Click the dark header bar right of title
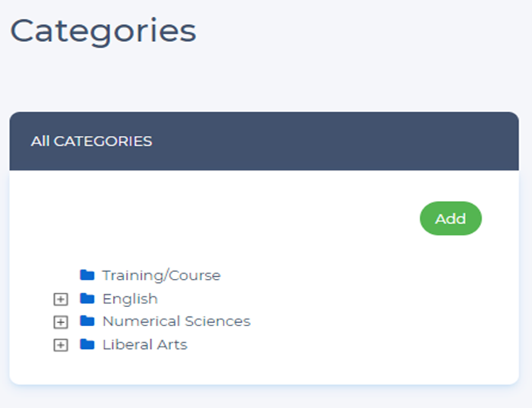The height and width of the screenshot is (408, 532). coord(343,141)
